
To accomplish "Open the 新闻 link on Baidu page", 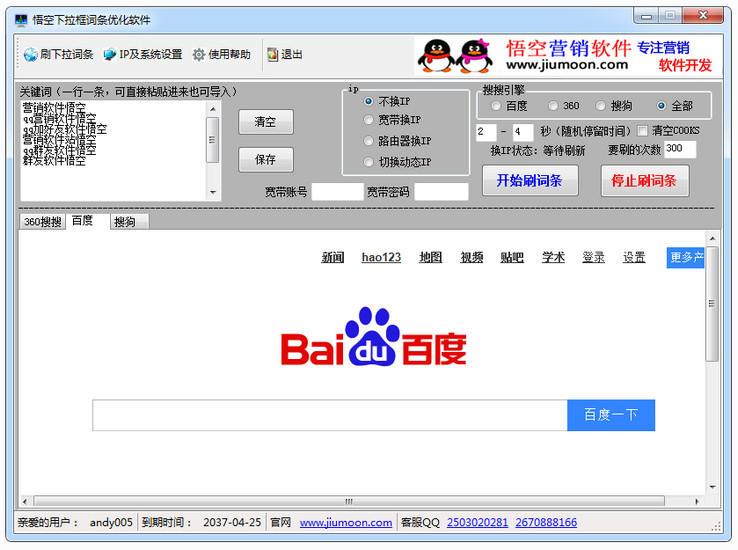I will tap(333, 257).
